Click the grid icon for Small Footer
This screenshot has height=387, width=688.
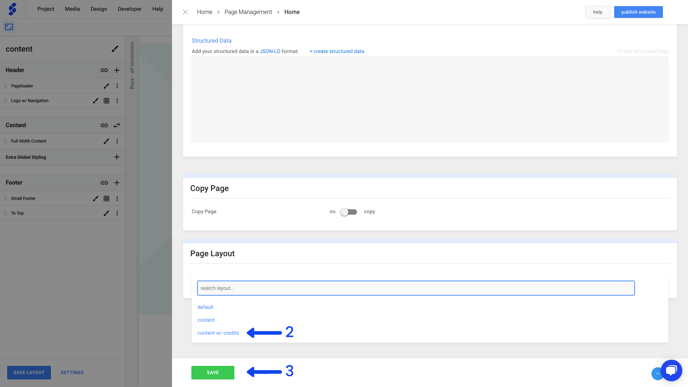[x=106, y=198]
